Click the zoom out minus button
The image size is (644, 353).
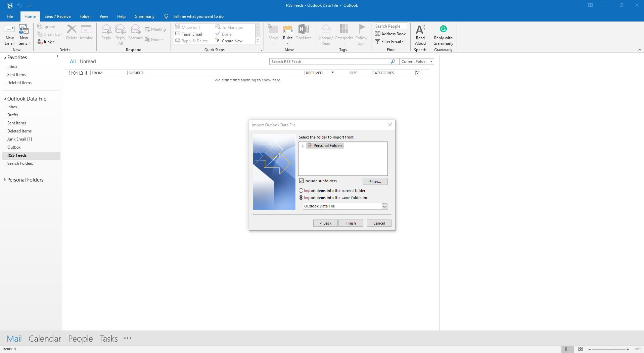tap(589, 349)
